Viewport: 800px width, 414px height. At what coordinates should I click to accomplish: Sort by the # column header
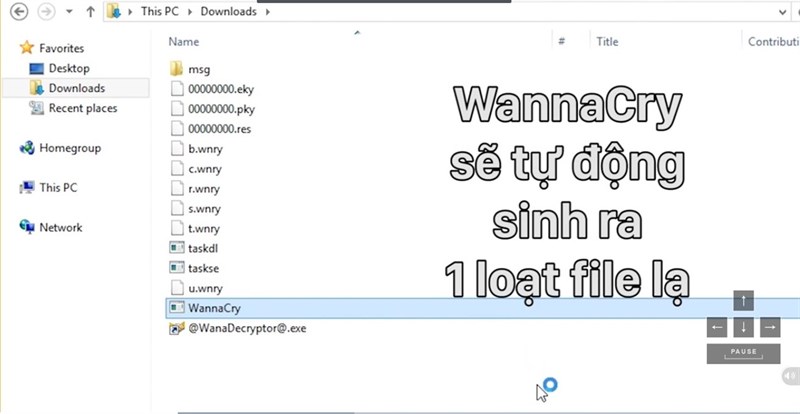561,42
